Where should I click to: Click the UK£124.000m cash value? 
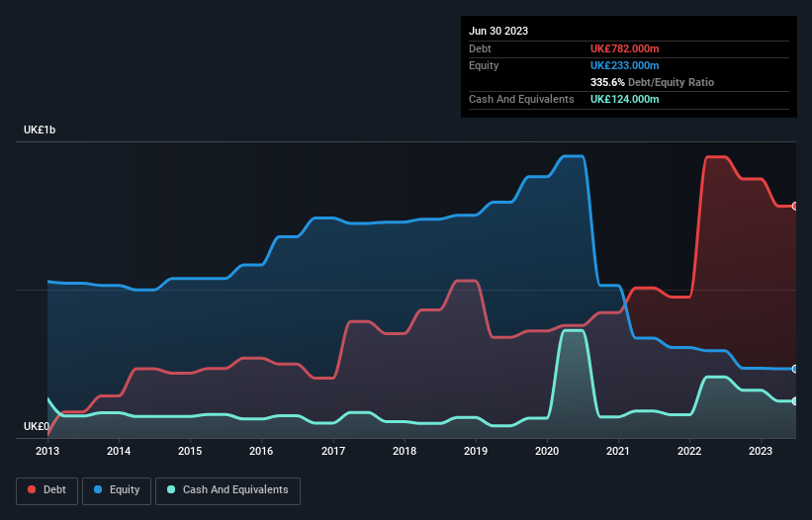[624, 99]
